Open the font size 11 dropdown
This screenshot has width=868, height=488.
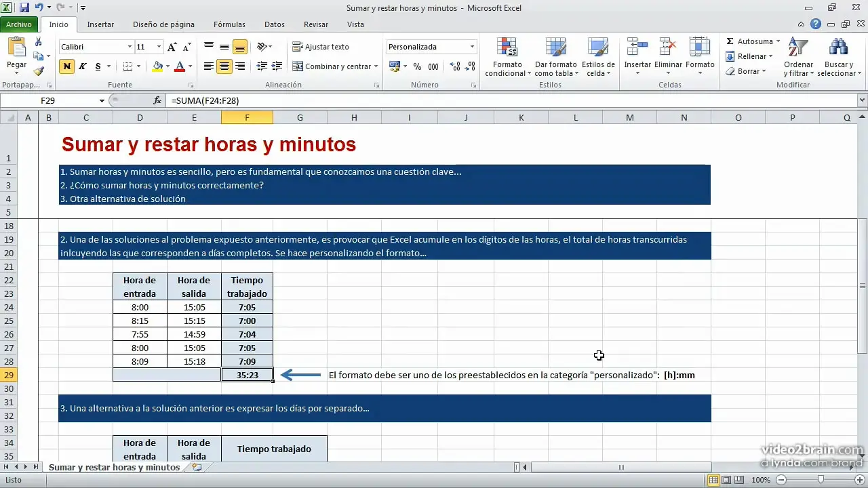(159, 47)
